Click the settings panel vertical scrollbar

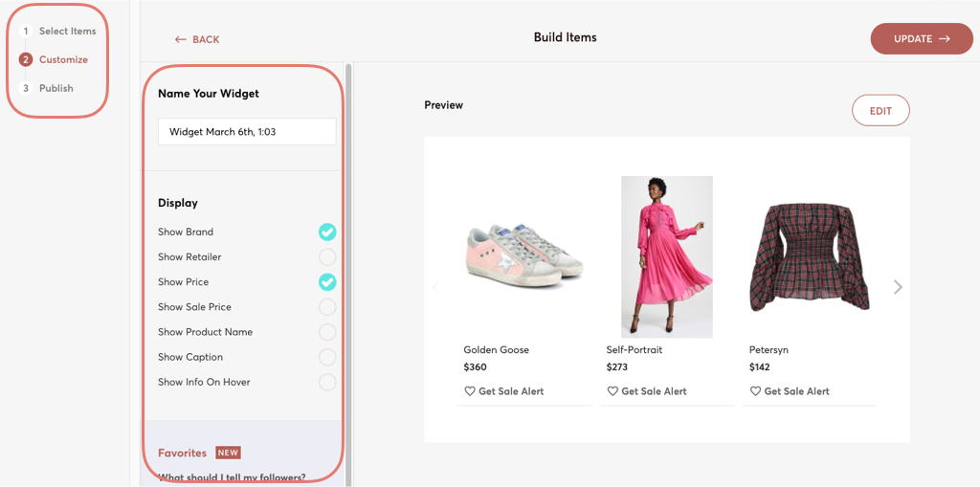coord(348,268)
